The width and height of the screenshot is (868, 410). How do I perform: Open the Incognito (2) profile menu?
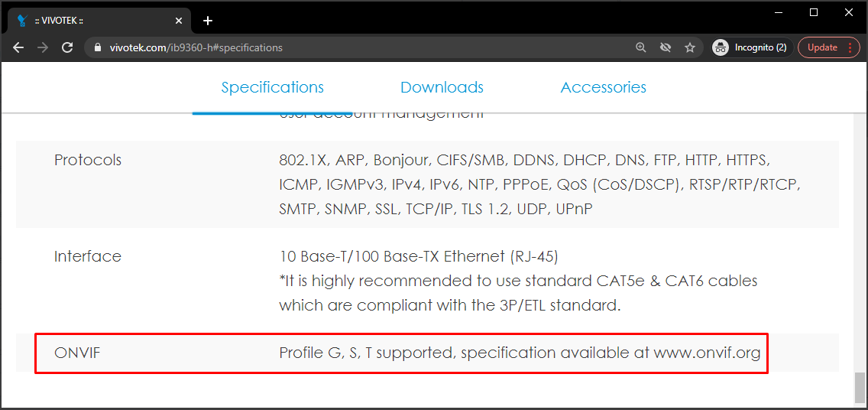point(750,47)
